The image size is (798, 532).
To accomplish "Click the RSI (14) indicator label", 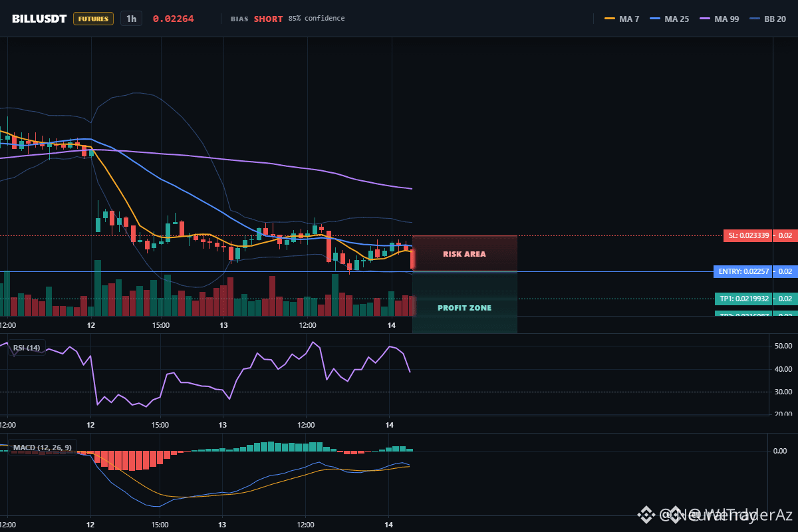I will pos(27,348).
